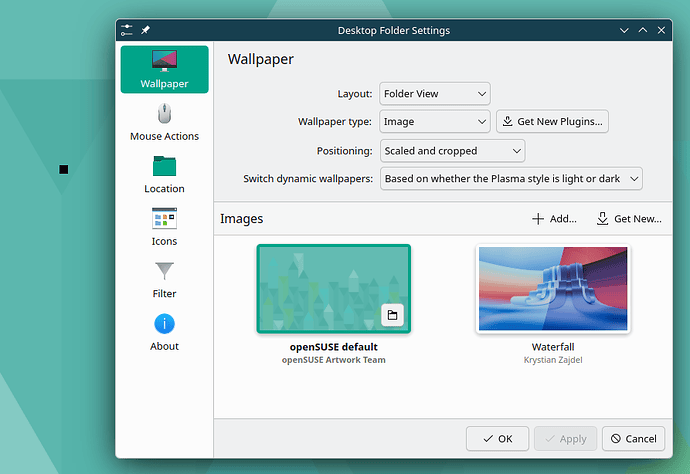This screenshot has width=690, height=474.
Task: Open the Icons settings section
Action: (x=164, y=227)
